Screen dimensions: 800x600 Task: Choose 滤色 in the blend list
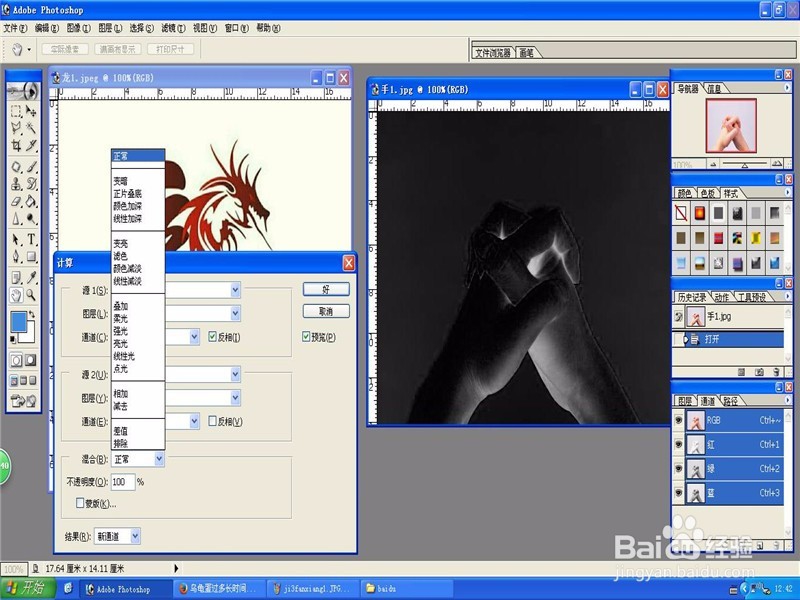click(120, 256)
